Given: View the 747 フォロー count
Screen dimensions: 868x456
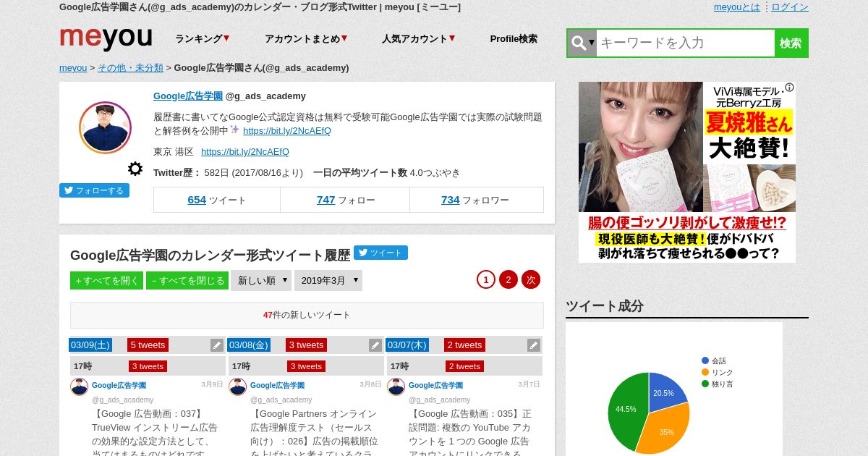Looking at the screenshot, I should click(x=345, y=200).
